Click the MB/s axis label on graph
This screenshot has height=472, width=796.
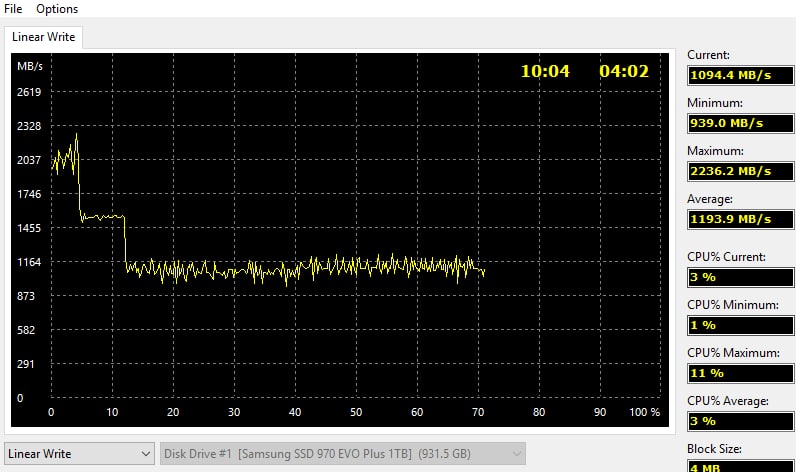click(x=30, y=66)
